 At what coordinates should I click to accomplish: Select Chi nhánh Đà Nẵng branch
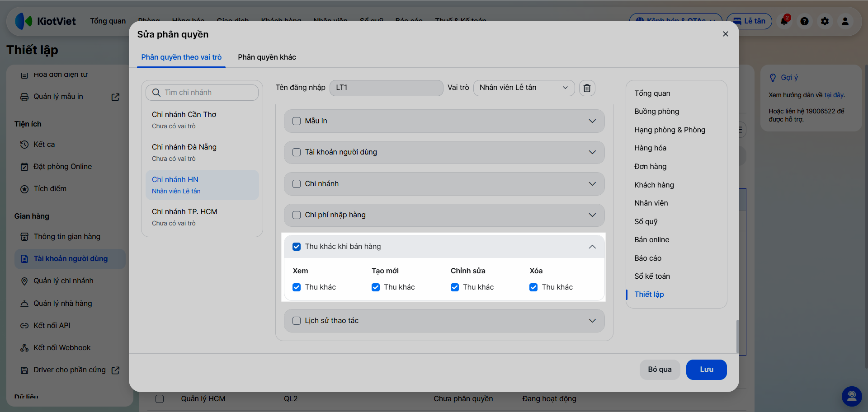tap(202, 153)
